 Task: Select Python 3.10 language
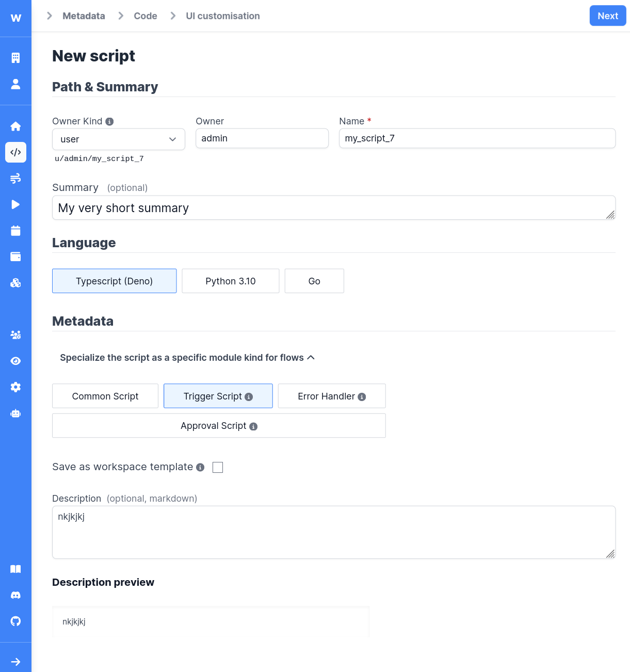pyautogui.click(x=231, y=281)
